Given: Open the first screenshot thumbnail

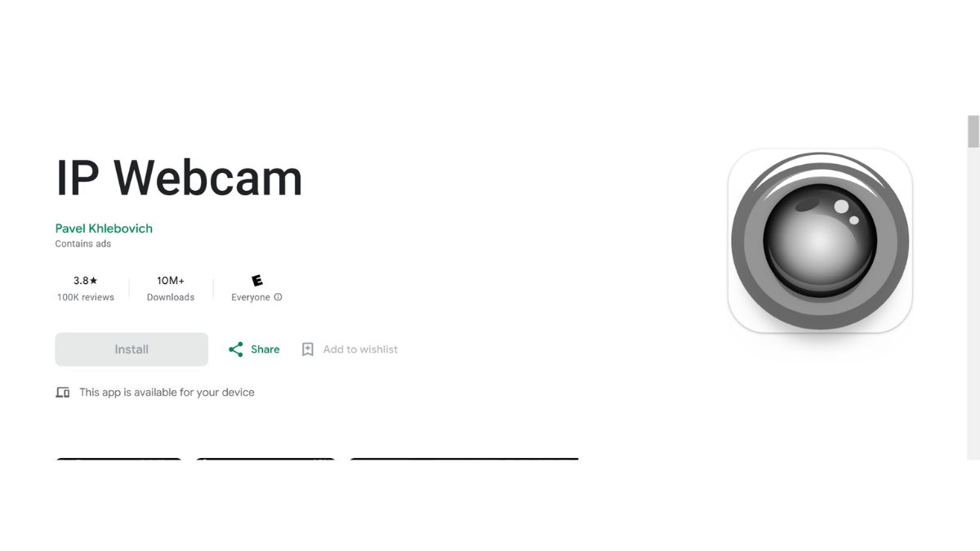Looking at the screenshot, I should click(119, 459).
